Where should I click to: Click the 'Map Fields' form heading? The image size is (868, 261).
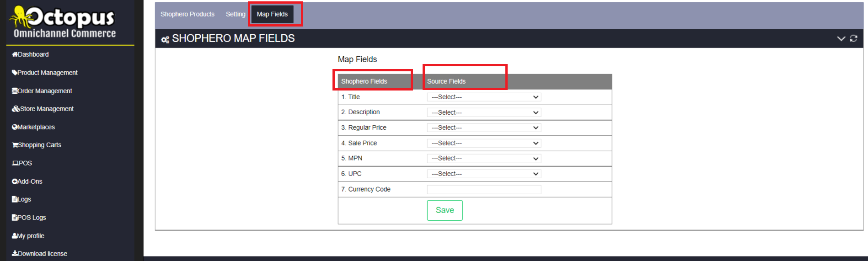point(357,59)
